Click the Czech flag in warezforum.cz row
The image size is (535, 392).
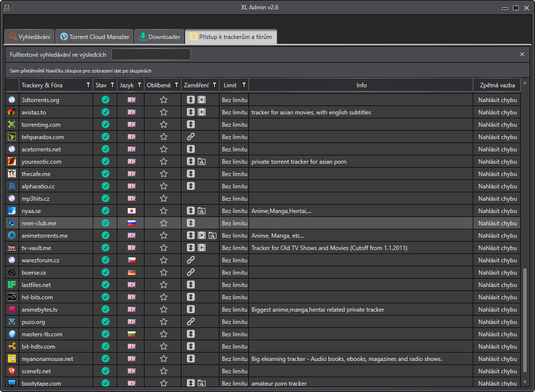click(x=131, y=260)
